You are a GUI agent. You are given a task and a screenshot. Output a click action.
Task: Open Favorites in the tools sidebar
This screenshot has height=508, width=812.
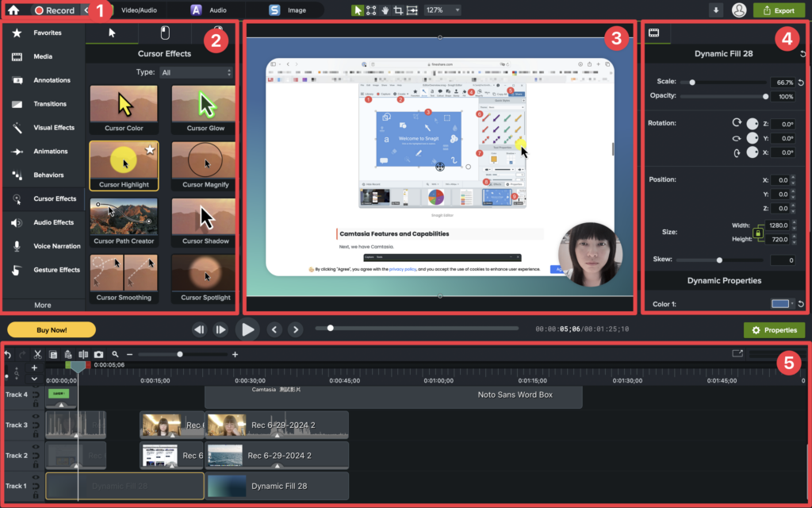pos(44,33)
